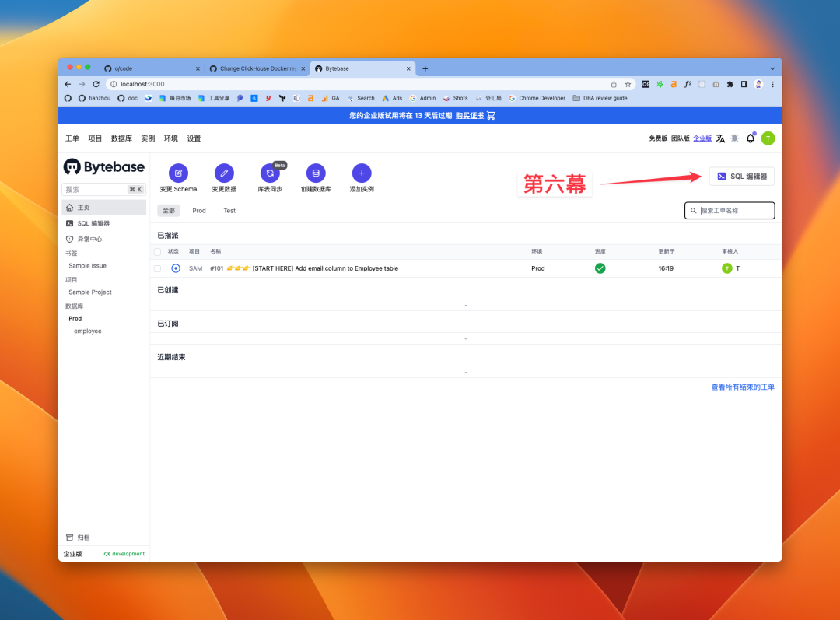The height and width of the screenshot is (620, 840).
Task: Open the tab list chevron in Chrome
Action: pos(772,68)
